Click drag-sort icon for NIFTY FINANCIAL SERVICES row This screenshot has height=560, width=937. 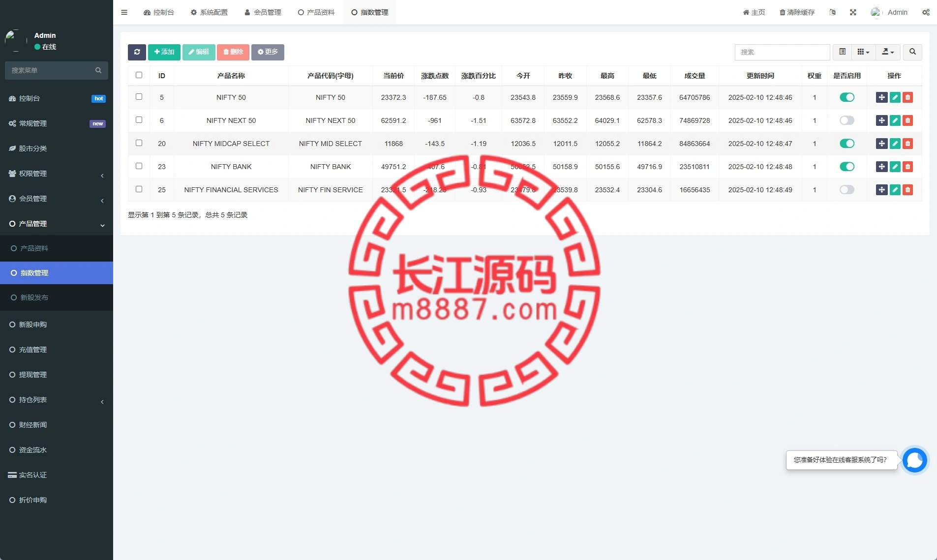(x=881, y=190)
